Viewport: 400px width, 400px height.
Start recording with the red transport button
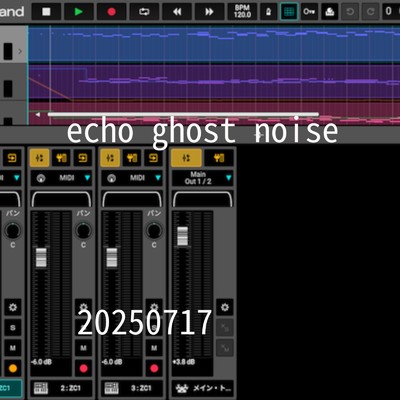[x=112, y=12]
